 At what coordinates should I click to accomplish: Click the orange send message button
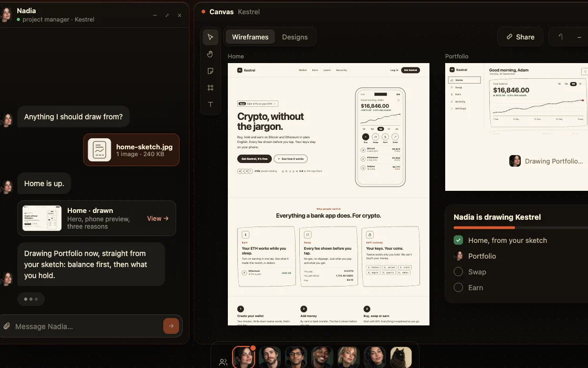[x=171, y=326]
